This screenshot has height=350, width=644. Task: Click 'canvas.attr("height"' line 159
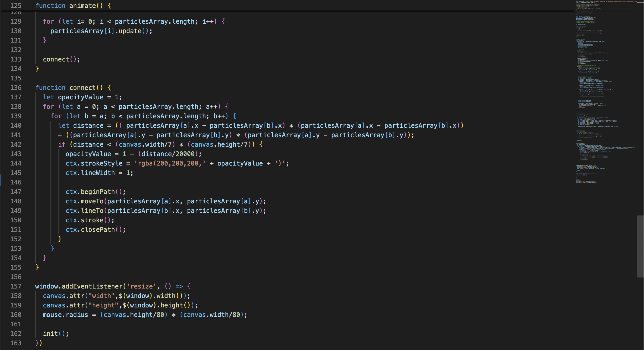tap(81, 305)
